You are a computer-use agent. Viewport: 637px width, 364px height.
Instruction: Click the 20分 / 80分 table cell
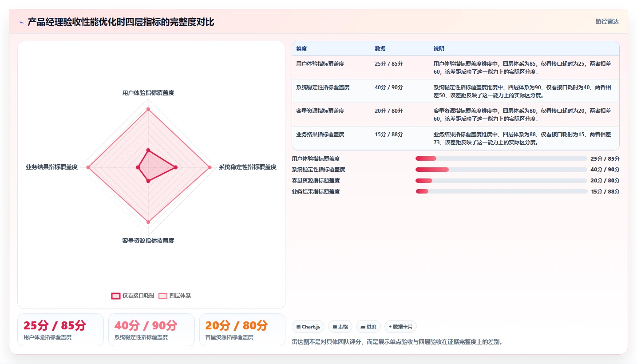(389, 111)
